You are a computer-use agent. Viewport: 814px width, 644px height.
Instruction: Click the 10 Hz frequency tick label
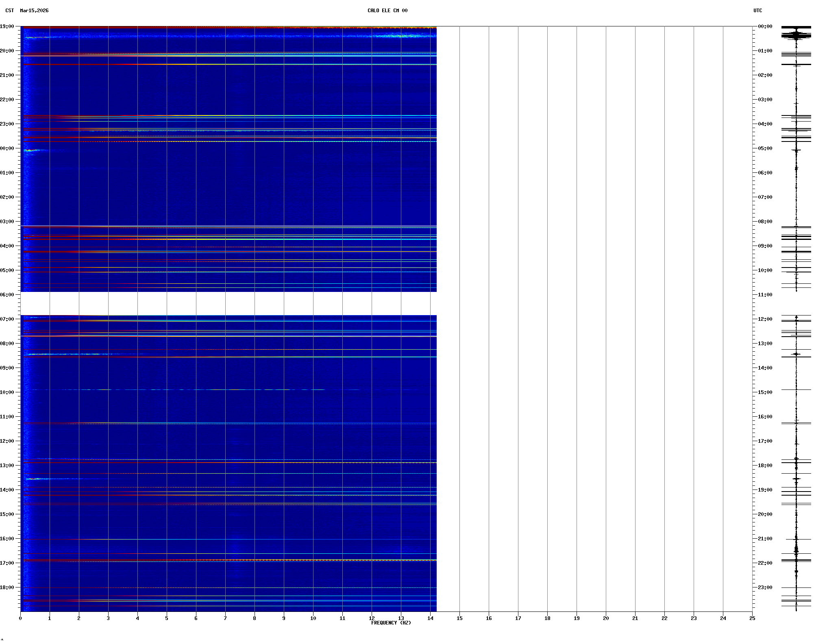coord(313,618)
